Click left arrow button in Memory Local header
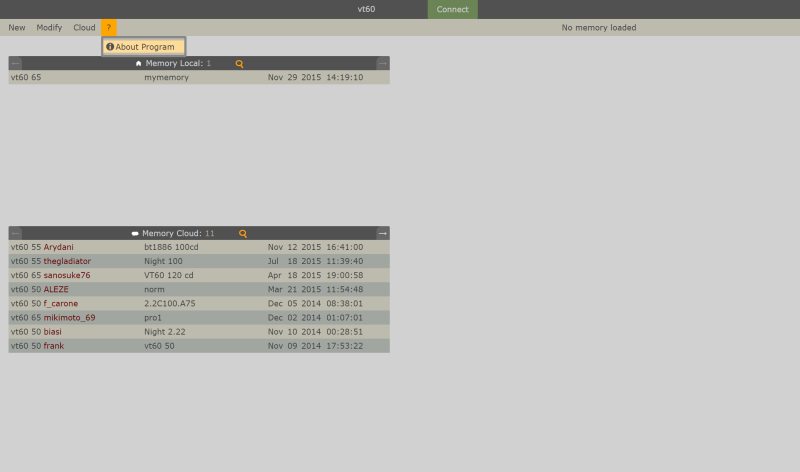The image size is (800, 472). coord(15,64)
